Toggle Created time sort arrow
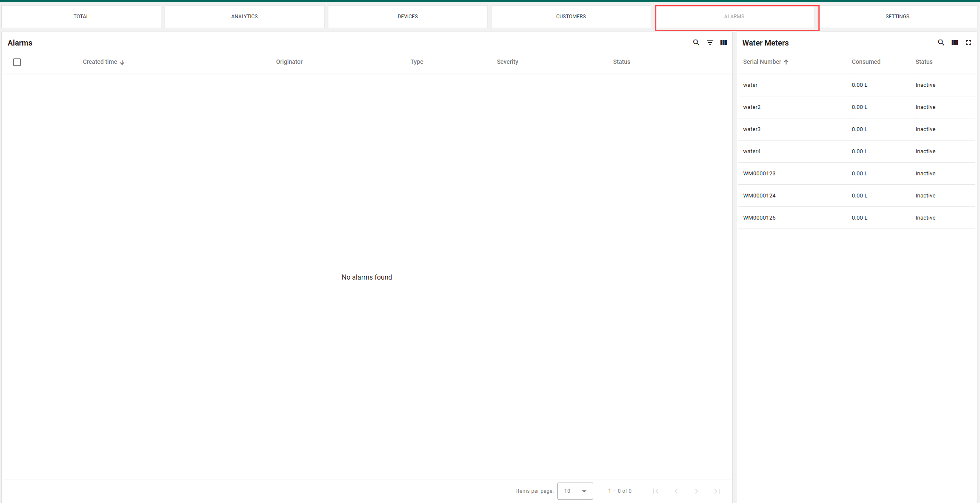The height and width of the screenshot is (503, 980). (122, 62)
